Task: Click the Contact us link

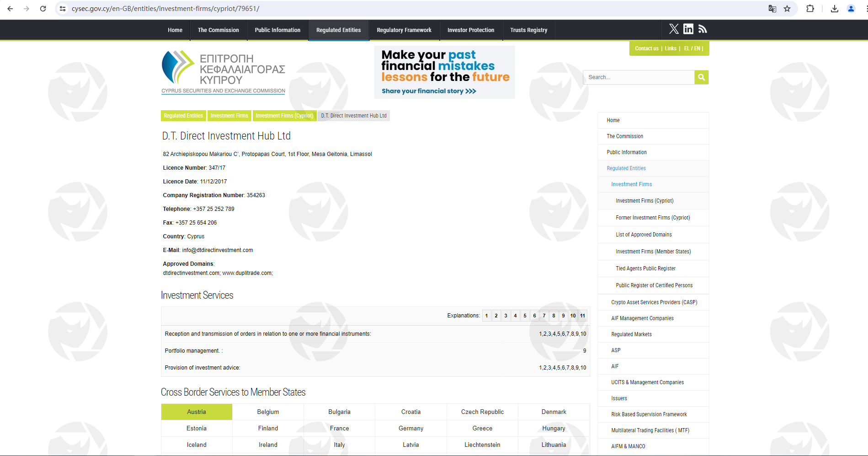Action: pos(646,48)
